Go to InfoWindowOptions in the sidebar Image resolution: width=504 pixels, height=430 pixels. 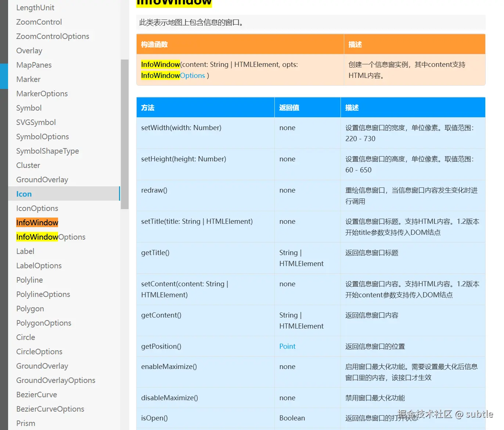51,237
